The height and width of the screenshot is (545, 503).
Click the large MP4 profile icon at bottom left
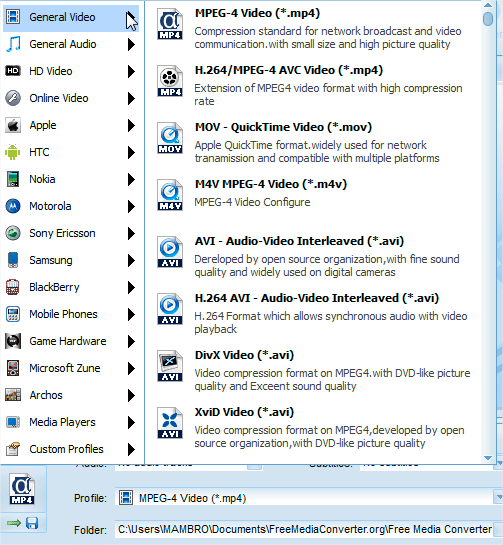pyautogui.click(x=22, y=489)
